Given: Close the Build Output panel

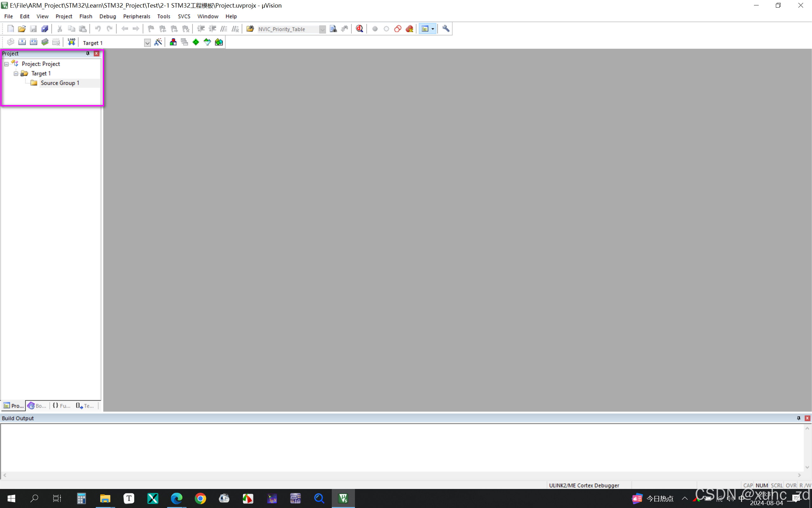Looking at the screenshot, I should coord(808,418).
